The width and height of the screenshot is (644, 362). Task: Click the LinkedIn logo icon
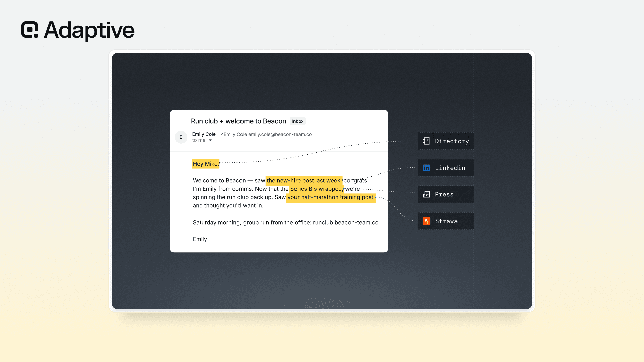click(426, 168)
